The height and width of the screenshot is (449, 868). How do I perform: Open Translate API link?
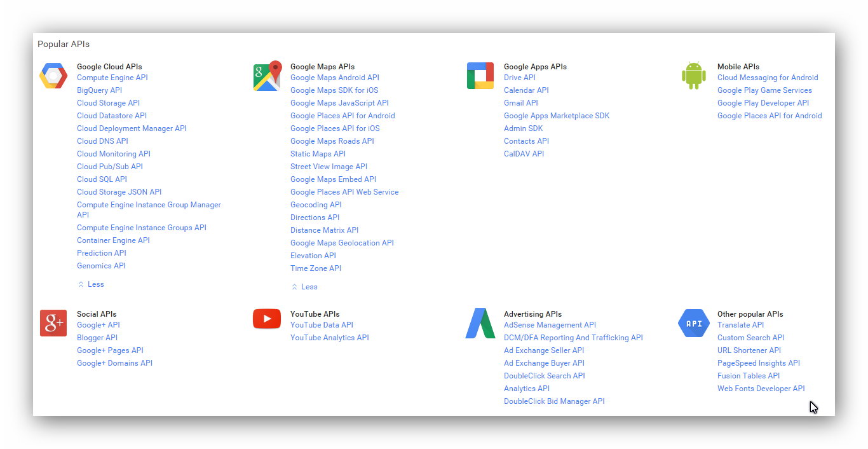click(740, 325)
